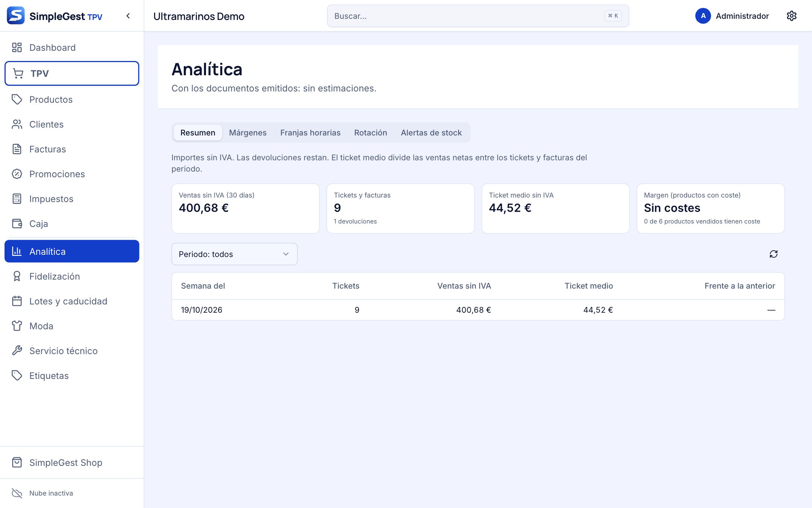Click the Fidelización award ribbon icon
The image size is (812, 508).
(17, 276)
